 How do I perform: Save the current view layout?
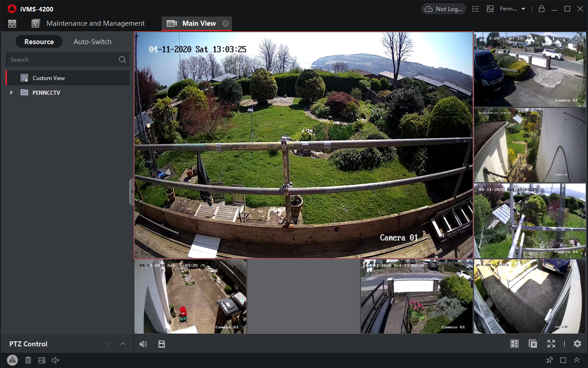pyautogui.click(x=161, y=344)
